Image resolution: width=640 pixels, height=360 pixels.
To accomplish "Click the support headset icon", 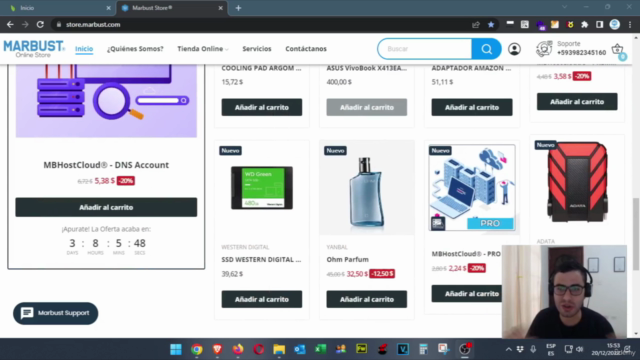I will click(x=544, y=49).
